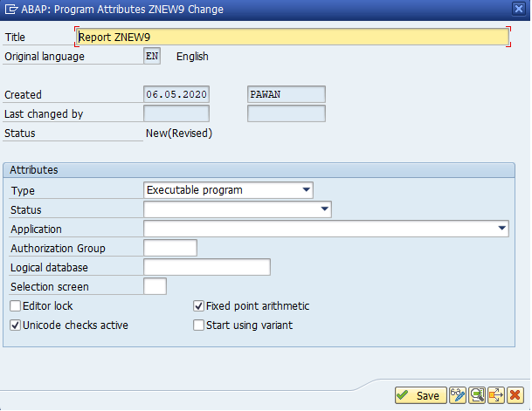The height and width of the screenshot is (411, 532).
Task: Expand the attributes Status dropdown
Action: click(x=238, y=209)
